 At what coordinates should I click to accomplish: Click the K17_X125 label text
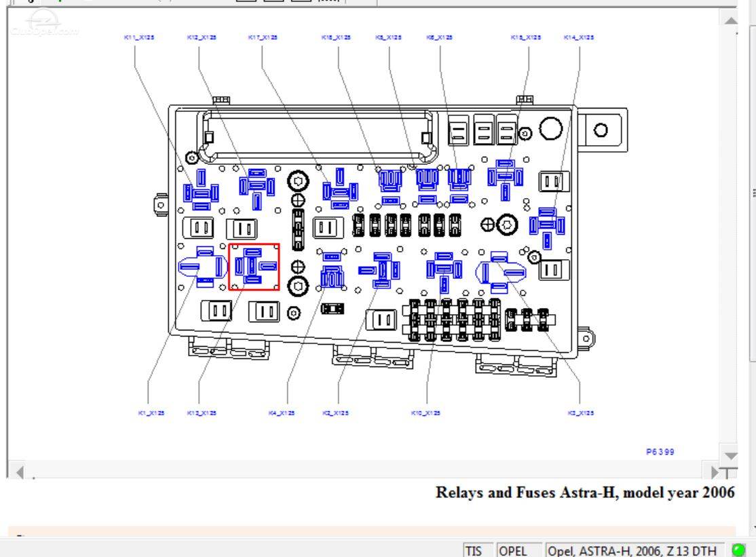[263, 37]
